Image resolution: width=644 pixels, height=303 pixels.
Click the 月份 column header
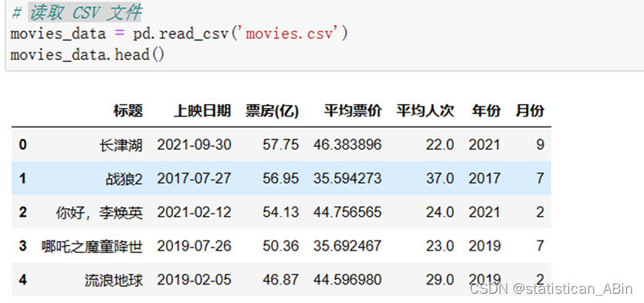530,111
